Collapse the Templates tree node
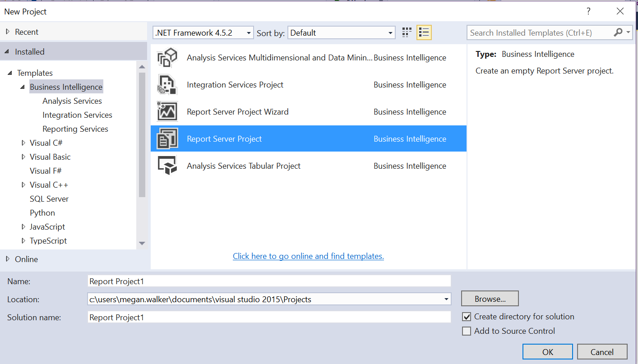Image resolution: width=638 pixels, height=364 pixels. point(10,73)
